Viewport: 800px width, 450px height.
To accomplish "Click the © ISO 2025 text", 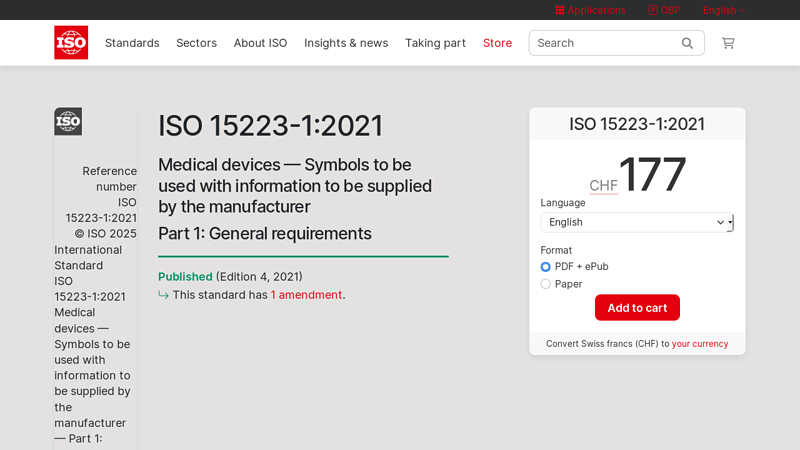I will click(106, 234).
